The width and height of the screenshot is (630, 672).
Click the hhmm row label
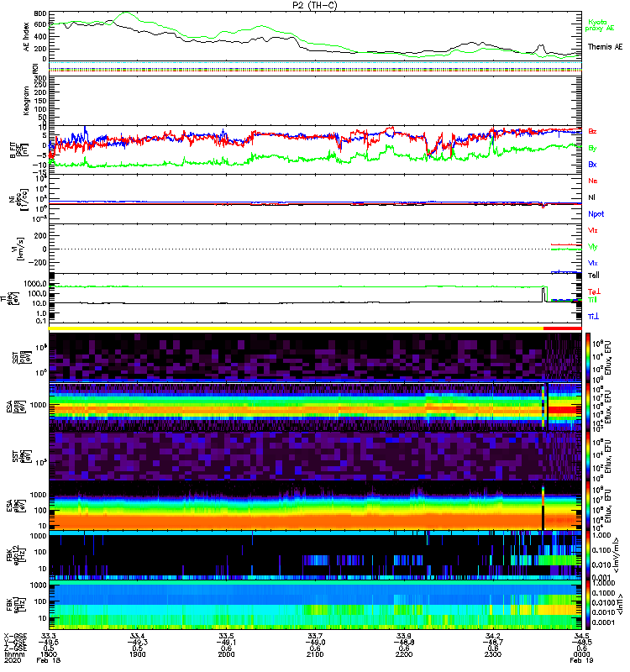14,654
